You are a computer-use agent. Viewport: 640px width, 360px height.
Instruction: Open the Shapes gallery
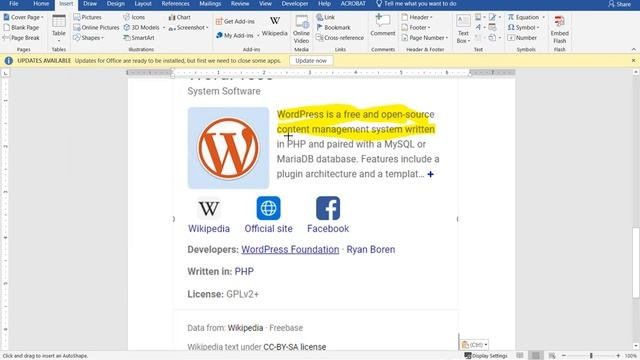point(89,38)
